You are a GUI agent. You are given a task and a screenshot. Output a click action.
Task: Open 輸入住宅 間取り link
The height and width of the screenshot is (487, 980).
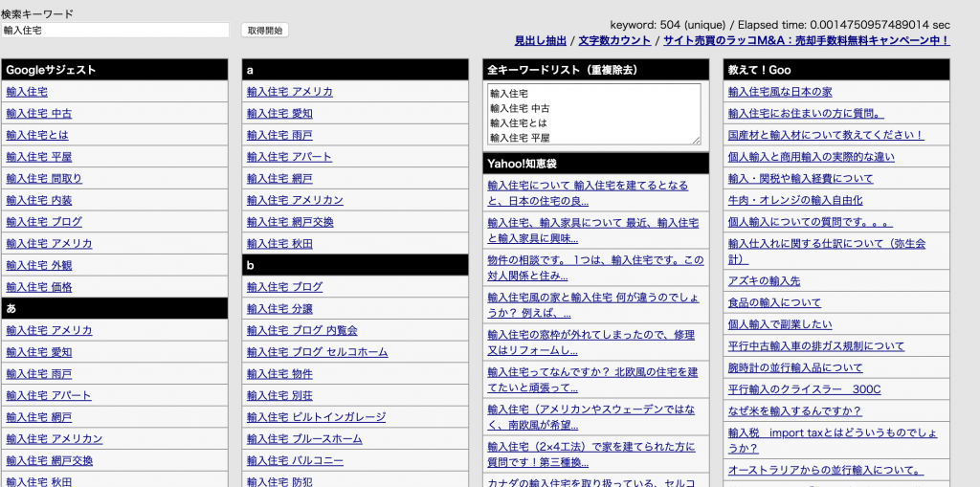(44, 179)
